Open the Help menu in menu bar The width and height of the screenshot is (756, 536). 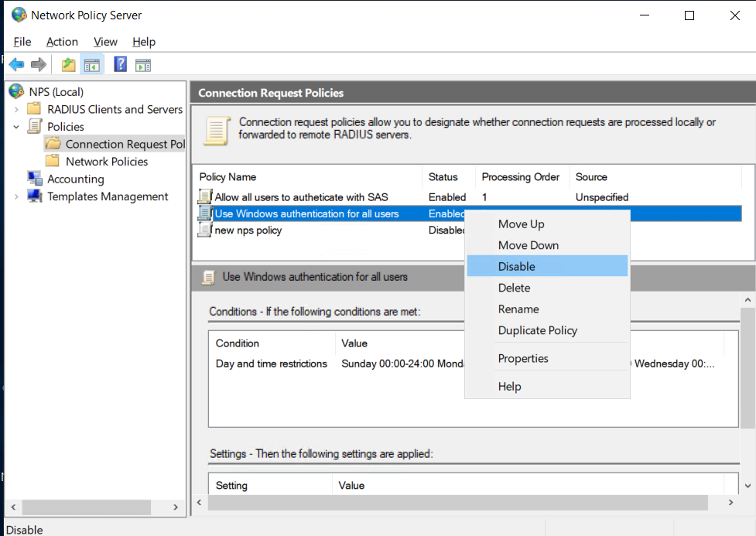pos(144,42)
